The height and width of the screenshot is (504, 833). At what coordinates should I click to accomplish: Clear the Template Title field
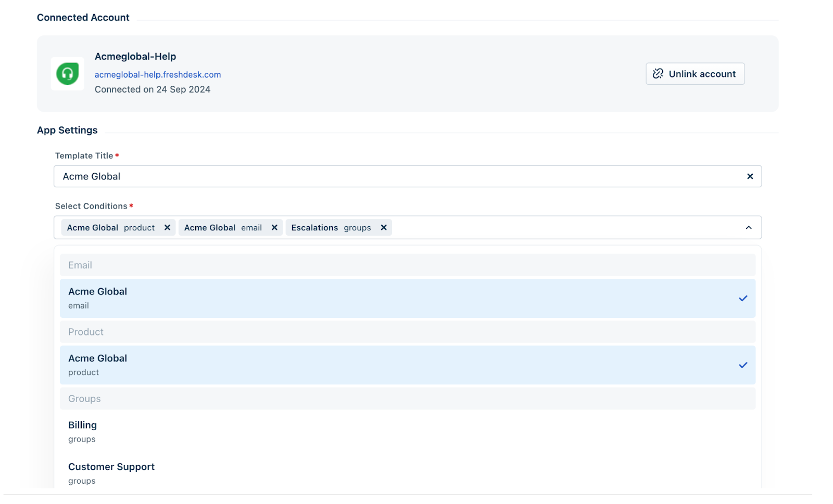[750, 176]
